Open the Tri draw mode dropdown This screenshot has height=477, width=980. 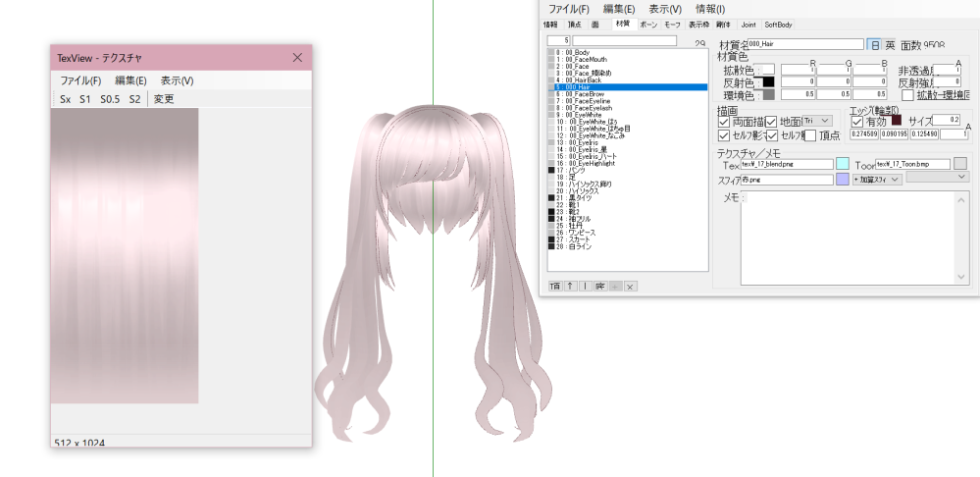click(817, 120)
